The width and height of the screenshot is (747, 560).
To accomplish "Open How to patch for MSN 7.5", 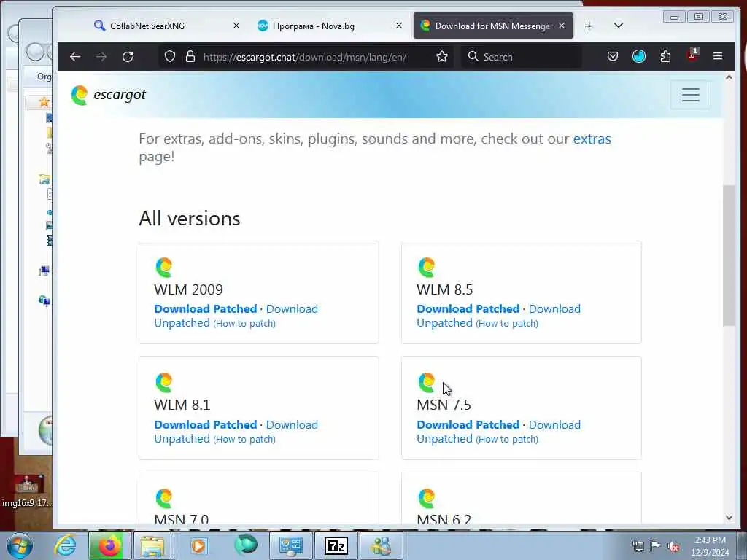I will pos(507,439).
